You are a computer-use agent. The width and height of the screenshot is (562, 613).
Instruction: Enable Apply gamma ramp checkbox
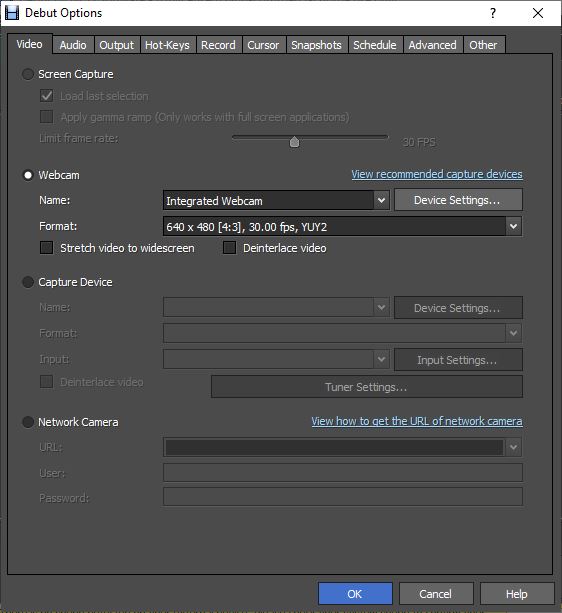[47, 117]
